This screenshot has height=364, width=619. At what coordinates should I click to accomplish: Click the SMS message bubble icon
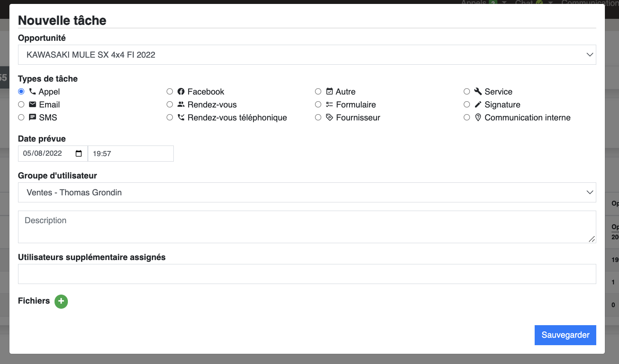[x=33, y=117]
